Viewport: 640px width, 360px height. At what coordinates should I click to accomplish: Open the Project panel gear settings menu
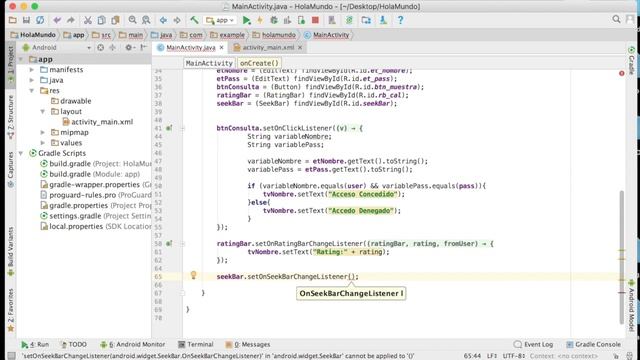click(129, 47)
